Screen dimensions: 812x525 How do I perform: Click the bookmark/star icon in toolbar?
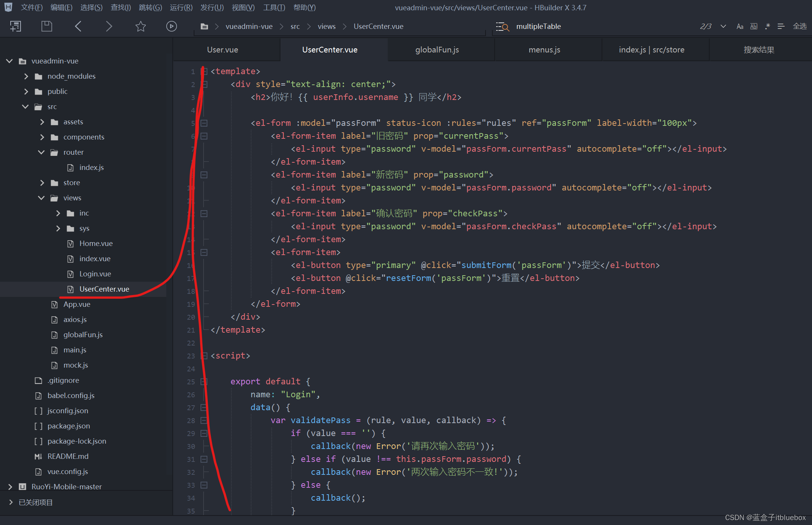point(140,26)
